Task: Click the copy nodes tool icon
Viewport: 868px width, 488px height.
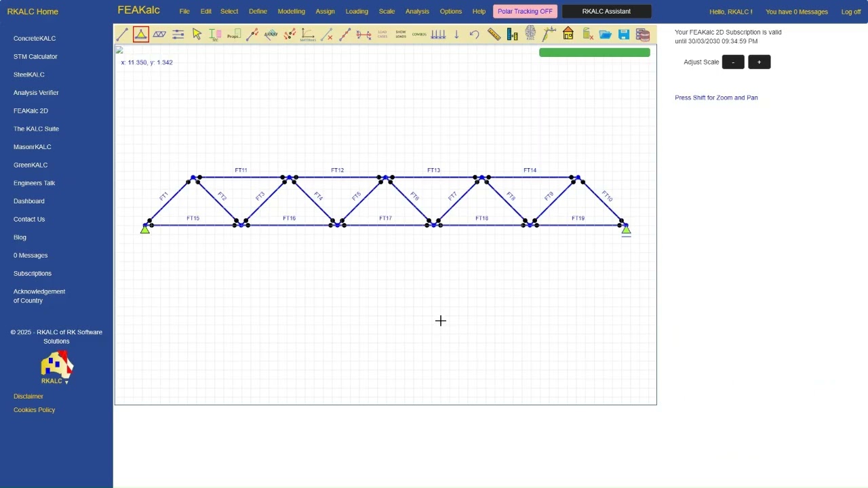Action: tap(290, 34)
